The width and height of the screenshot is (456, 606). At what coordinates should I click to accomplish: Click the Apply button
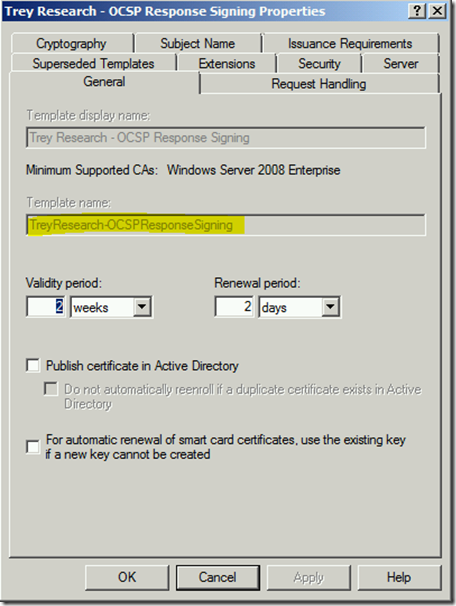coord(309,577)
